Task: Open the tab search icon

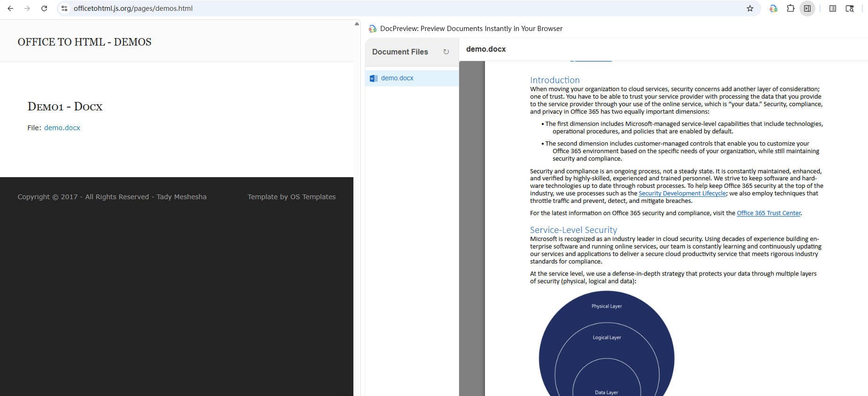Action: (850, 8)
